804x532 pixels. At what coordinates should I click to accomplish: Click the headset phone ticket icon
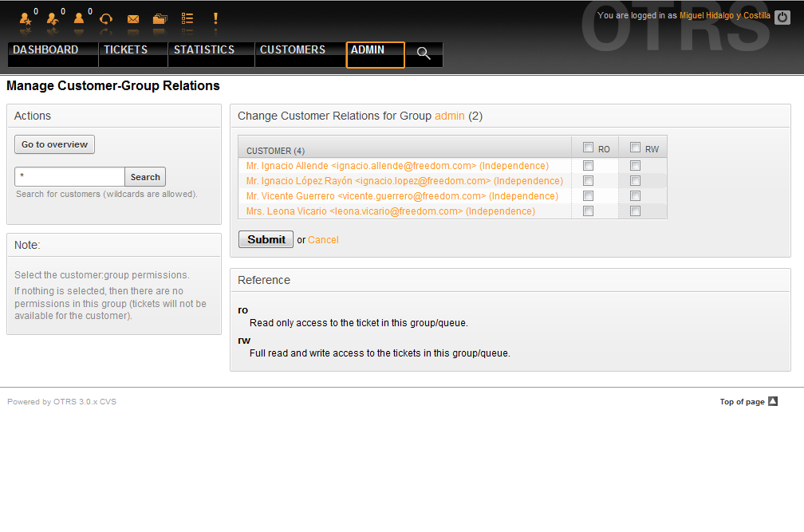(105, 18)
